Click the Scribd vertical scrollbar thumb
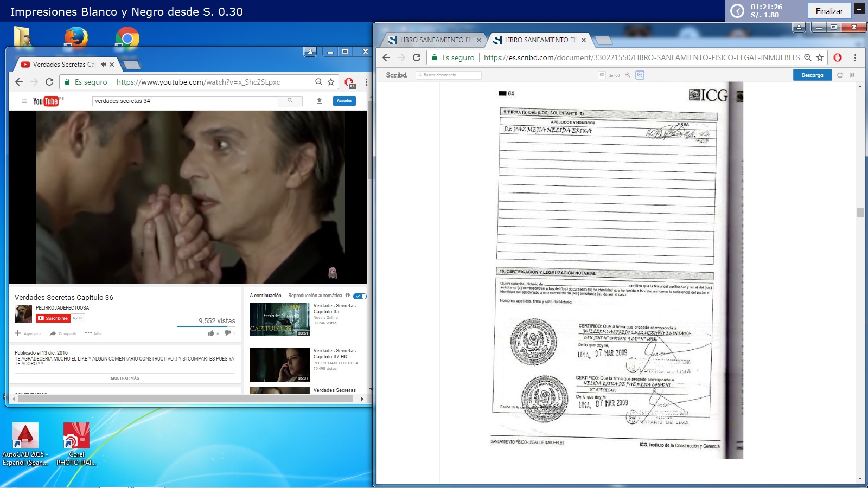 click(x=860, y=213)
